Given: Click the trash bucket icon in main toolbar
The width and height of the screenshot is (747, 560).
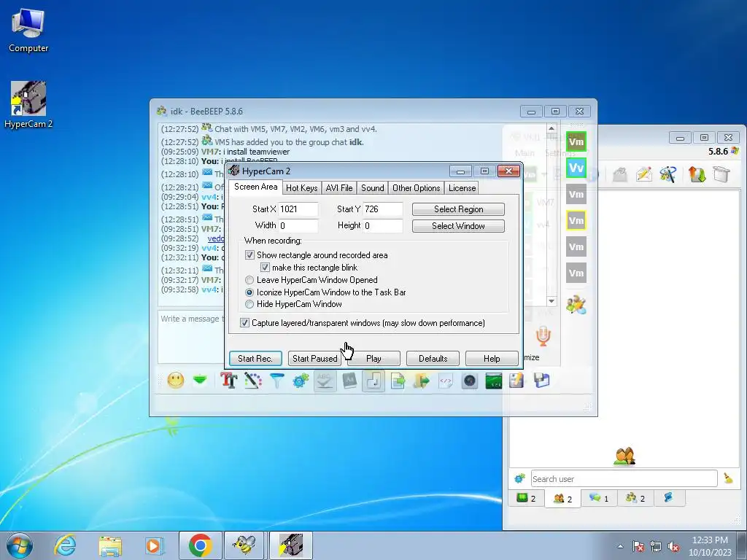Looking at the screenshot, I should click(x=721, y=174).
